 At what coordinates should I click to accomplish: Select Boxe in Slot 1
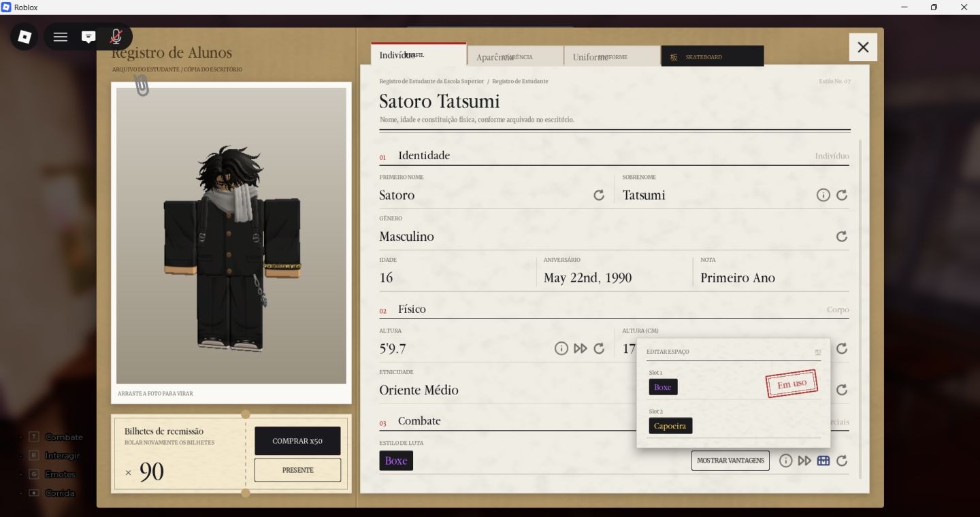coord(663,387)
